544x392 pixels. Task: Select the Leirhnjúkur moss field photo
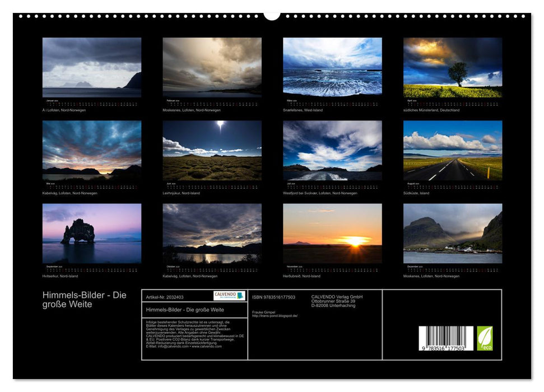[212, 150]
